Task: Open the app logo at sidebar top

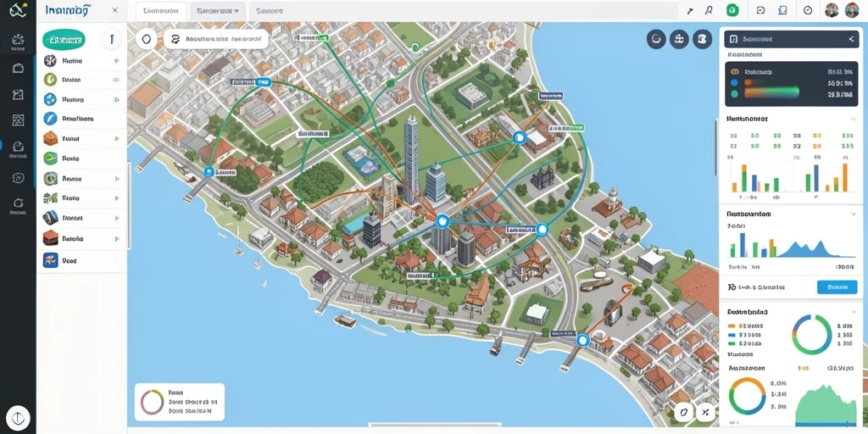Action: coord(19,9)
